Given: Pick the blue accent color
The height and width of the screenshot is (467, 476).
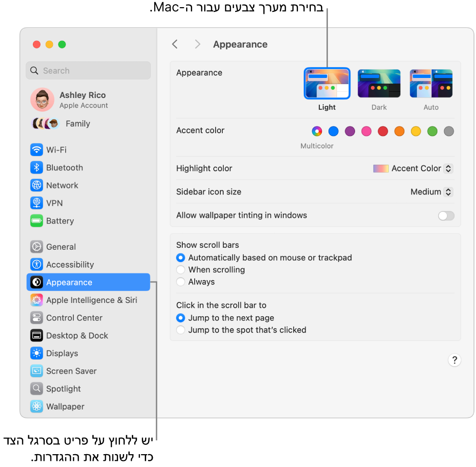Looking at the screenshot, I should [x=333, y=131].
